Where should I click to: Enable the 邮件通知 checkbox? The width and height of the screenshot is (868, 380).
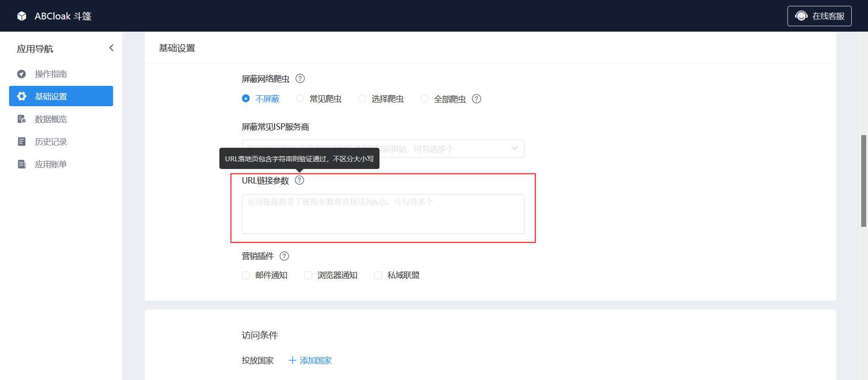[246, 275]
